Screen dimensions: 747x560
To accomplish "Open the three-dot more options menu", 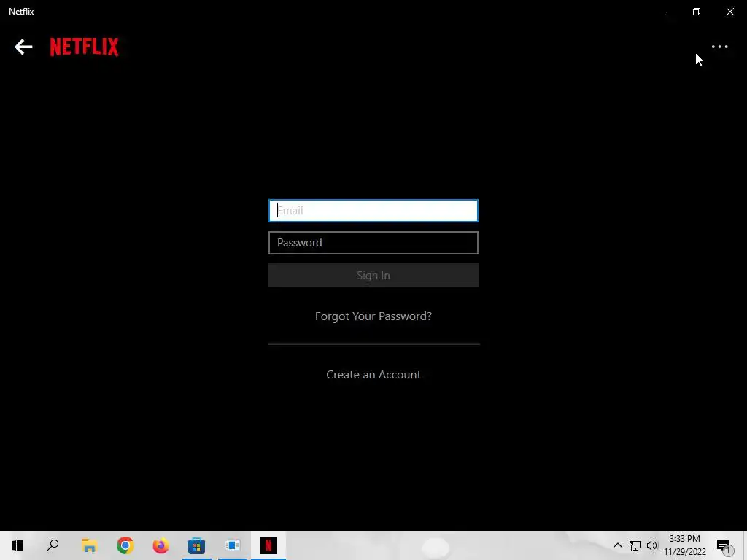I will click(719, 47).
